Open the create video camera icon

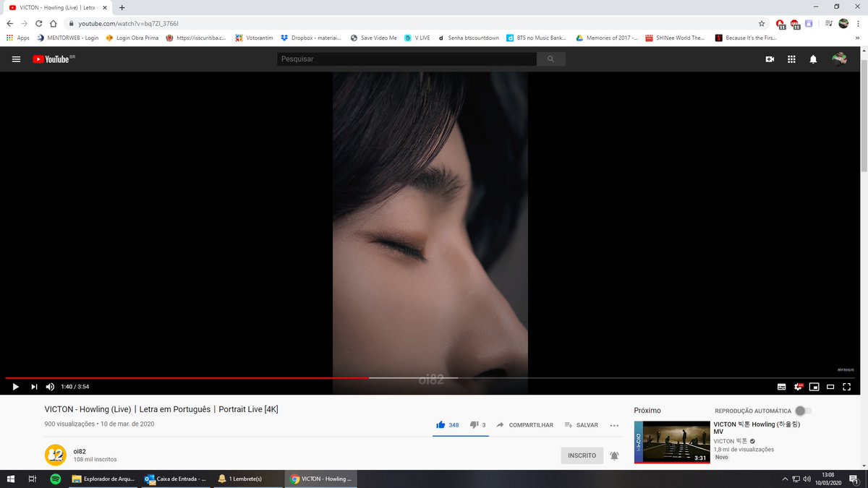[x=770, y=59]
